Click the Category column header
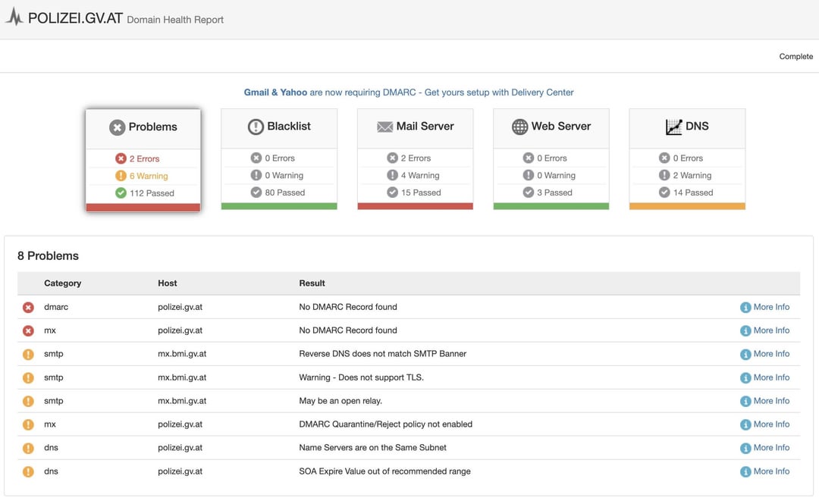This screenshot has width=819, height=504. [x=63, y=283]
